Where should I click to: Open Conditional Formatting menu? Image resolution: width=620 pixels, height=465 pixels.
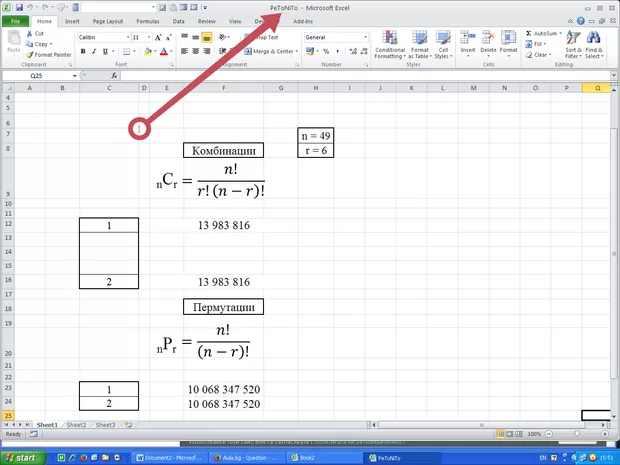(390, 45)
